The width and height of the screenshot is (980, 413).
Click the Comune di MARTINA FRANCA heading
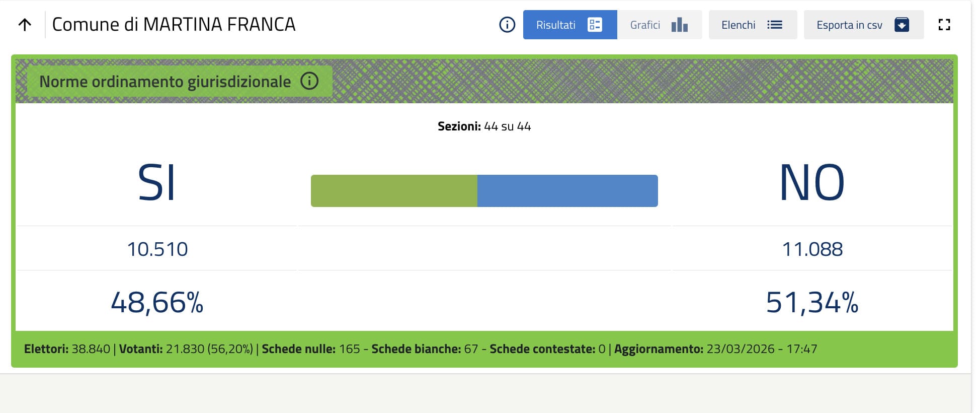(174, 25)
